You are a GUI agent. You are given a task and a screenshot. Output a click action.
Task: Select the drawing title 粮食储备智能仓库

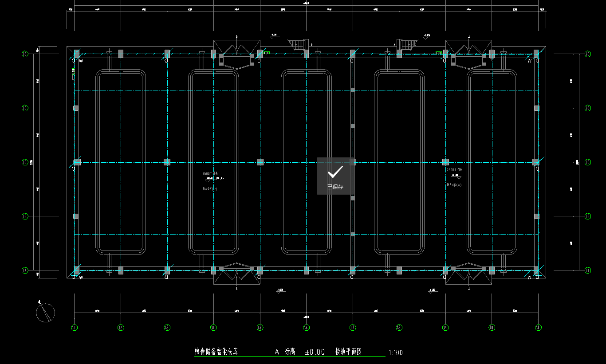[x=216, y=352]
